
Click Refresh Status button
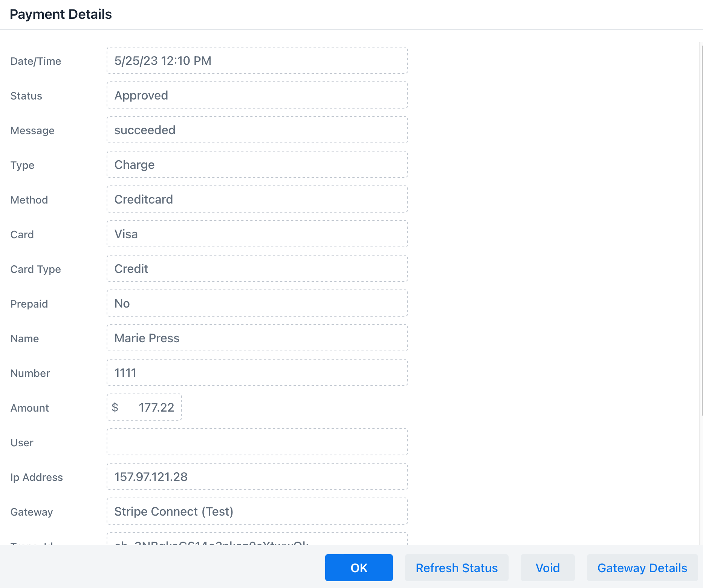(x=457, y=568)
